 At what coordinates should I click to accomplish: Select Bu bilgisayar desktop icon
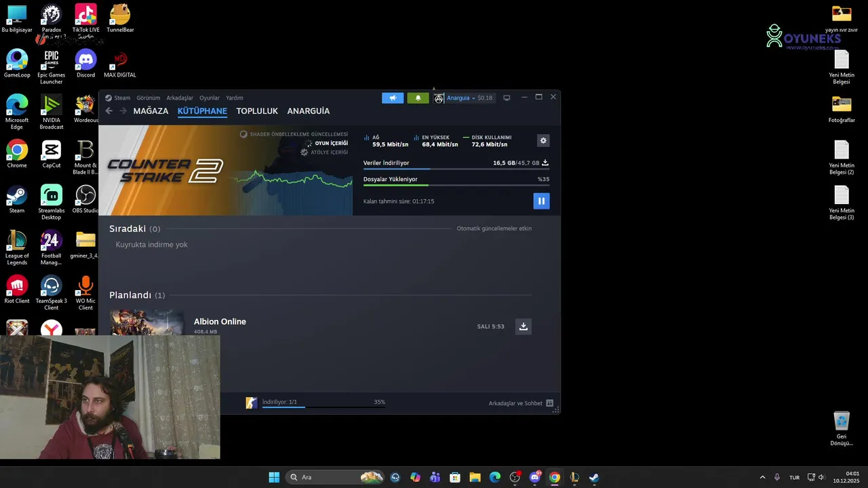click(x=17, y=19)
